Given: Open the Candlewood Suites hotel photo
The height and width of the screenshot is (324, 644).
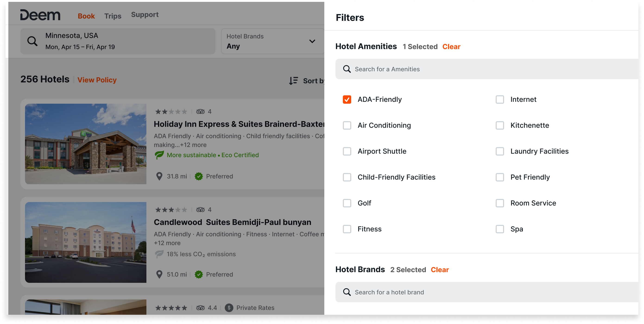Looking at the screenshot, I should pyautogui.click(x=86, y=242).
